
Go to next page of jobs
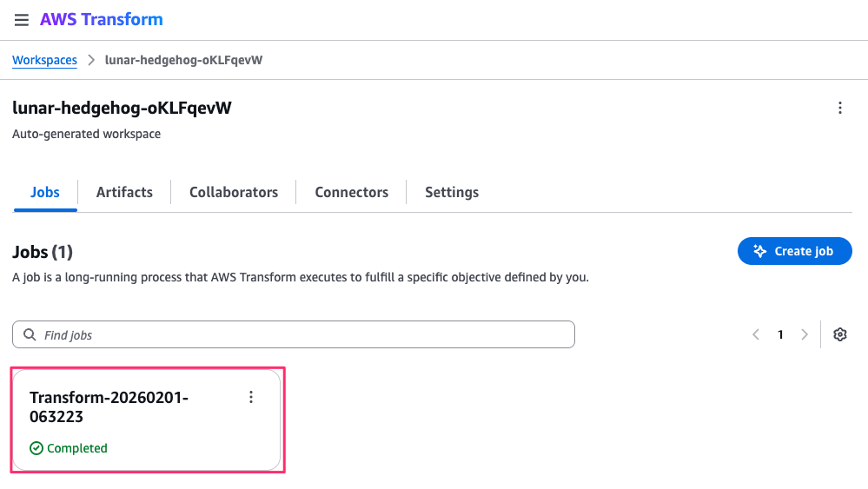[x=805, y=334]
